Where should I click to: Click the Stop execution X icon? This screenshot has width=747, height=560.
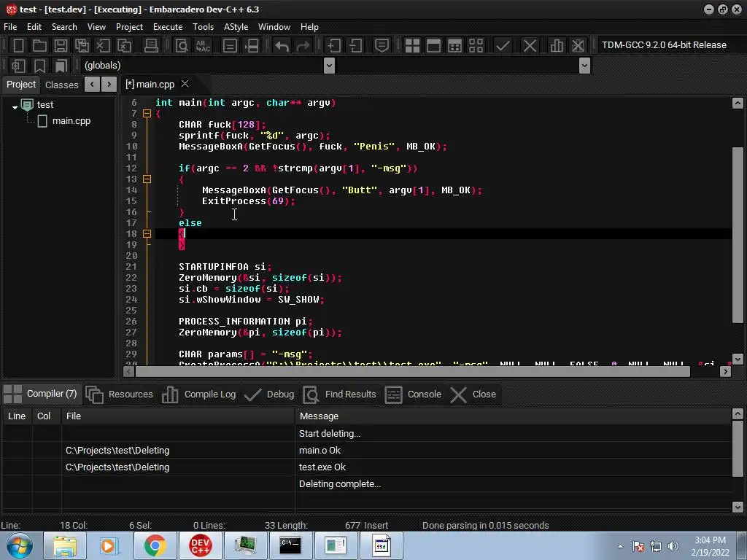point(530,46)
